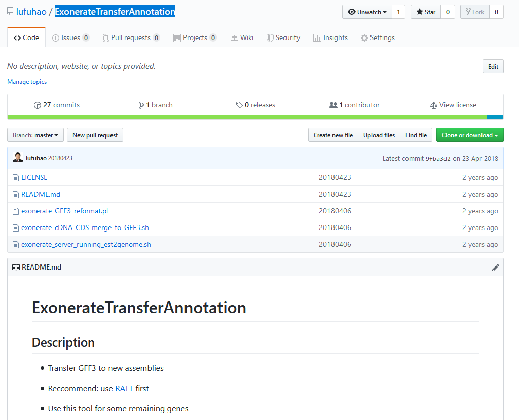Open the lufuhao commit author link
This screenshot has width=519, height=420.
[36, 158]
